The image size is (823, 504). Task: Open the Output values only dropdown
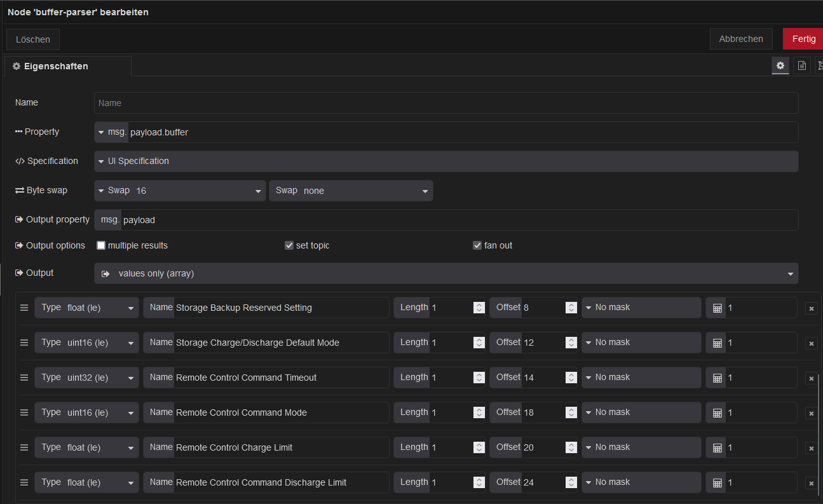pos(446,273)
